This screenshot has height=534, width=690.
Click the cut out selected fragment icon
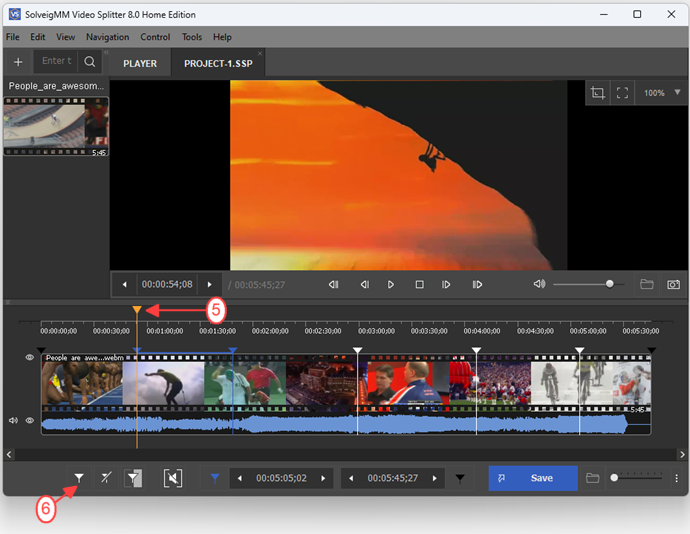[x=173, y=478]
